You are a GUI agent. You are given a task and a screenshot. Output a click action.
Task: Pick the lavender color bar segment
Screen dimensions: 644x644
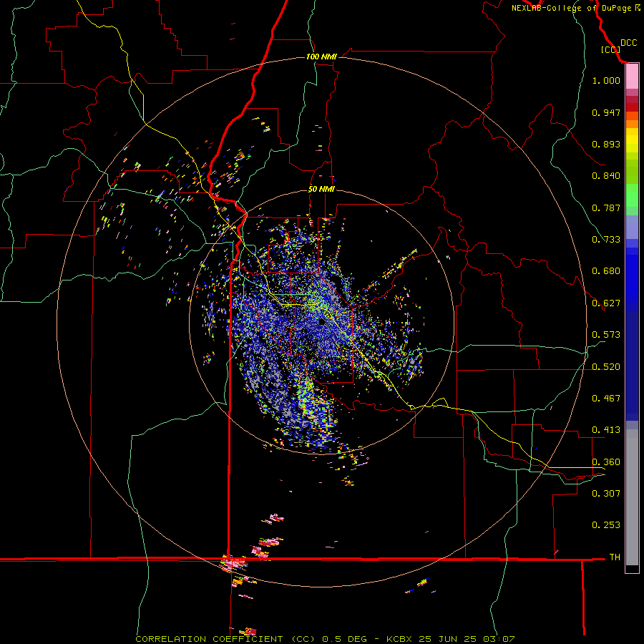coord(632,227)
